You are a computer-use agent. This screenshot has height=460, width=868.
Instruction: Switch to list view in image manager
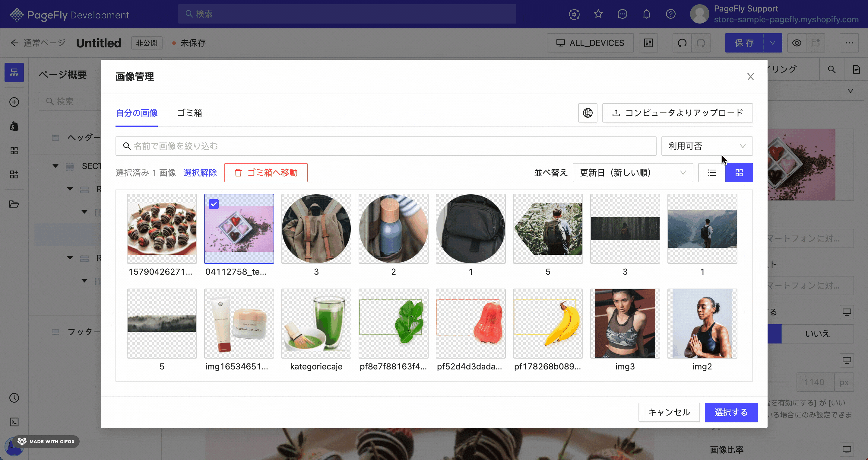coord(712,173)
